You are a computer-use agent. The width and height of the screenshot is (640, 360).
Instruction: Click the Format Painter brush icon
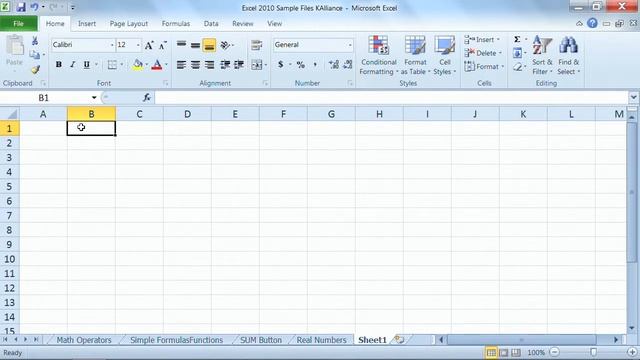[35, 69]
